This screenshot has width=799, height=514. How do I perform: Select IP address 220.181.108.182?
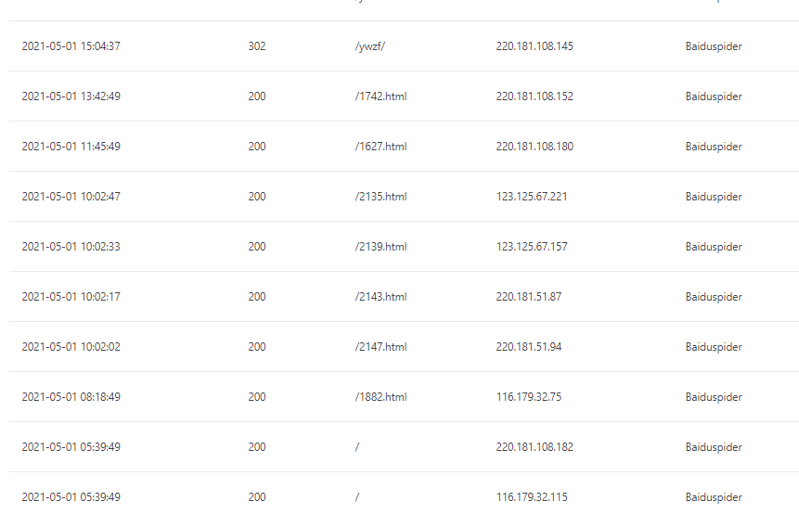click(x=534, y=447)
